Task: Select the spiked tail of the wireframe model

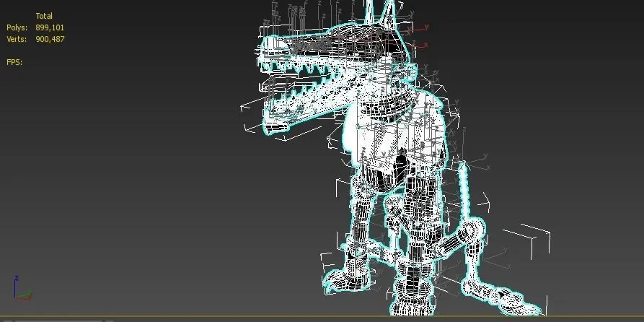Action: 464,191
